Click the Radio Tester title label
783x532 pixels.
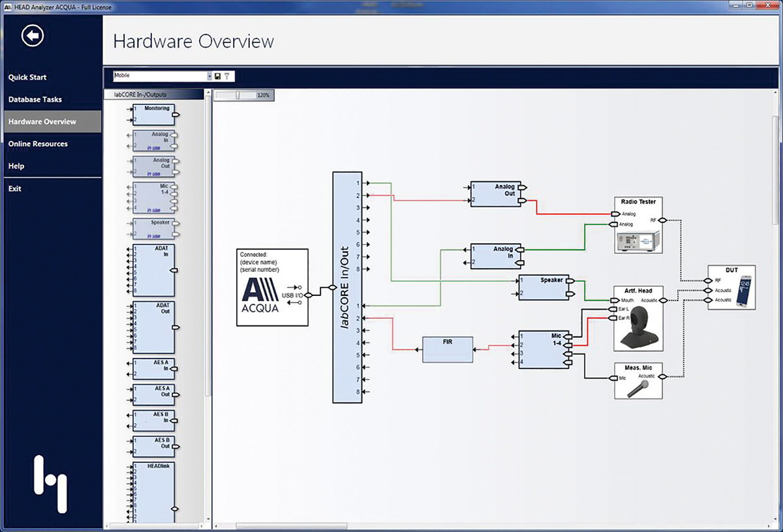point(639,202)
